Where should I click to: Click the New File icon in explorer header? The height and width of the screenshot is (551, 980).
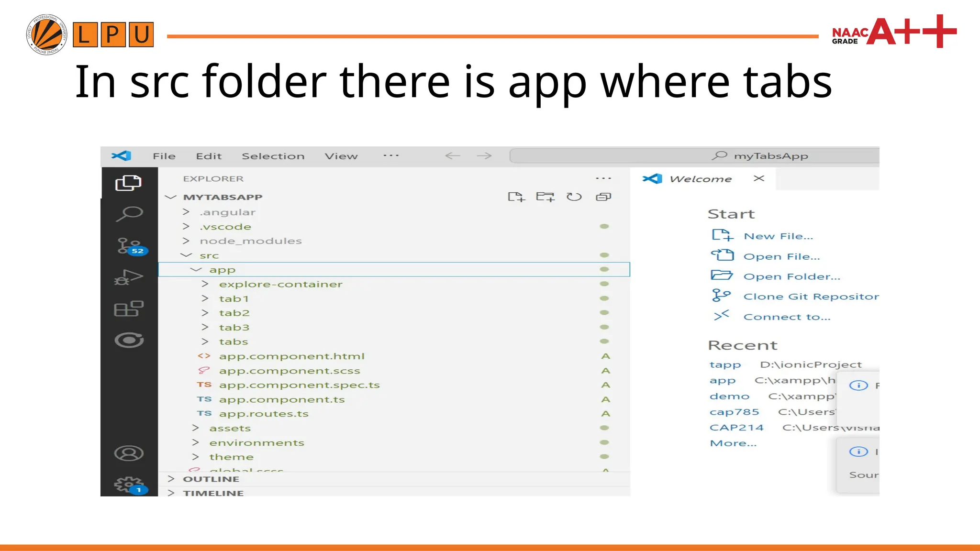pyautogui.click(x=516, y=197)
